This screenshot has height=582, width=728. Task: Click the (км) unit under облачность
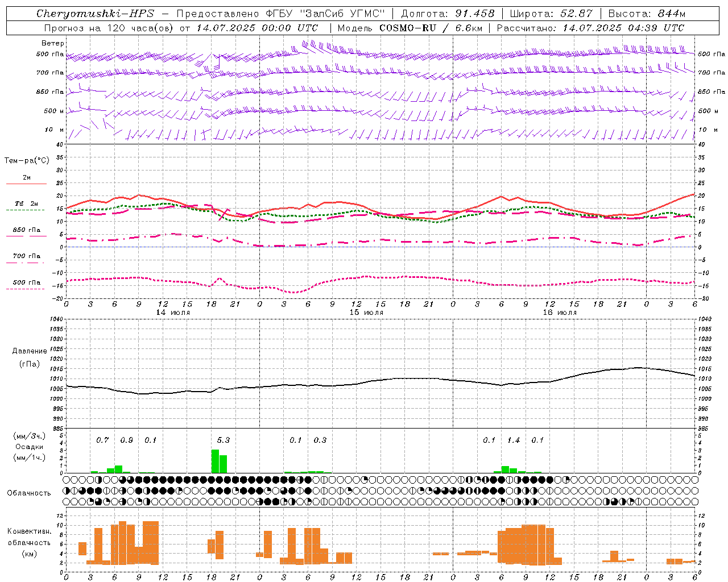[x=30, y=554]
